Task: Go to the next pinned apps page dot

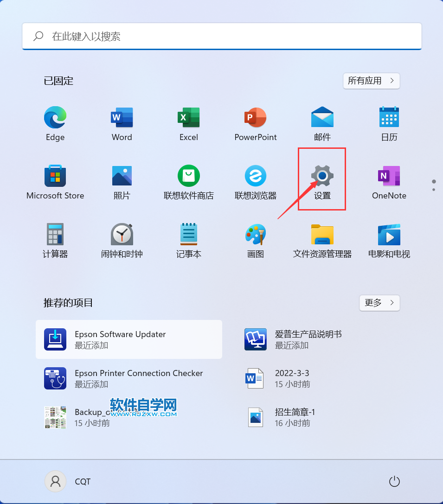Action: click(x=434, y=190)
